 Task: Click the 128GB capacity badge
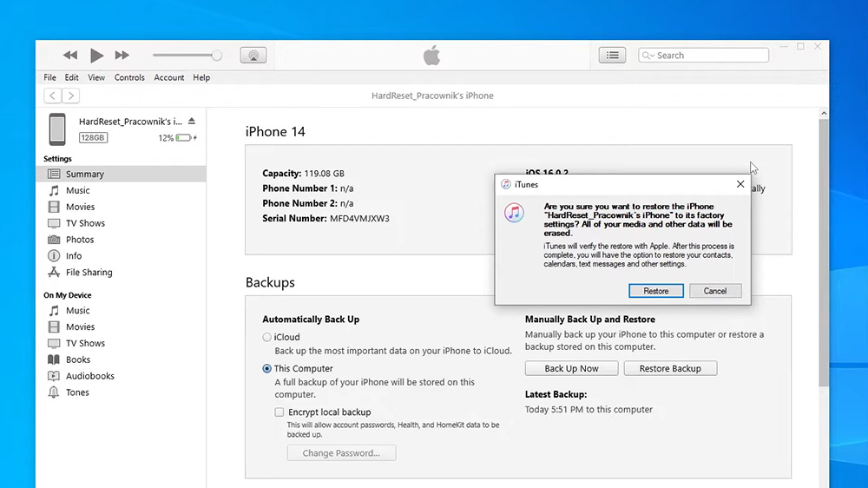93,137
